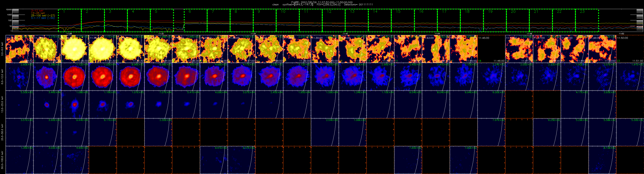Click the yellow 25-100 keV (-27) legend entry

pos(43,16)
